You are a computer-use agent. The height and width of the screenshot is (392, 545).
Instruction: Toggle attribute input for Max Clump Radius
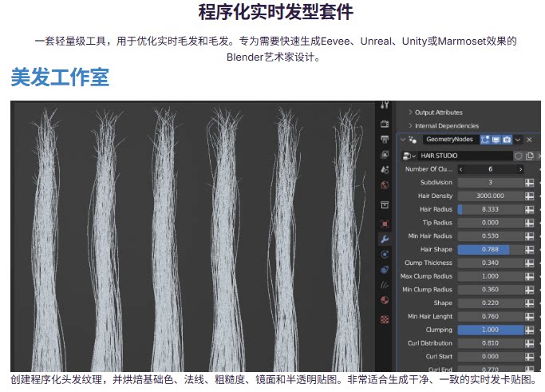529,276
